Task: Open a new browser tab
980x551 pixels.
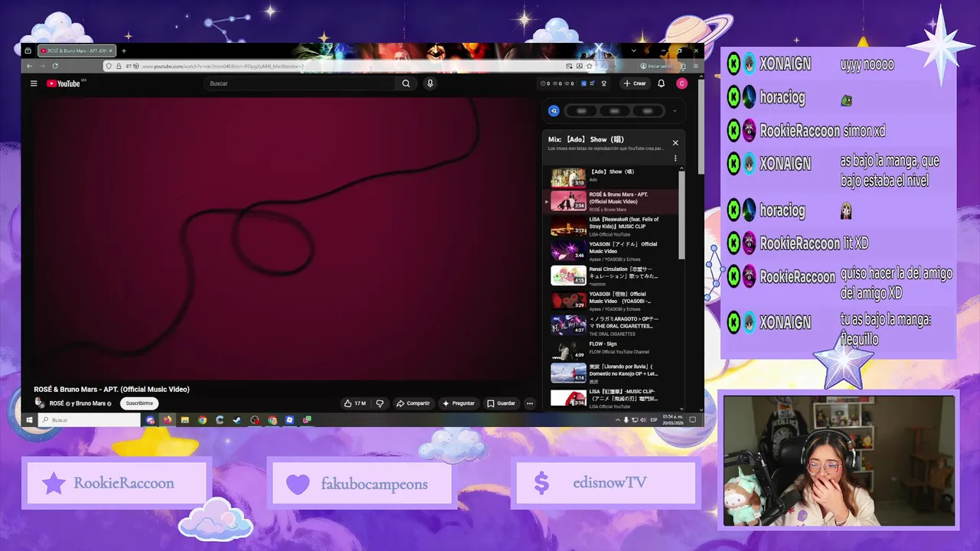Action: coord(123,51)
